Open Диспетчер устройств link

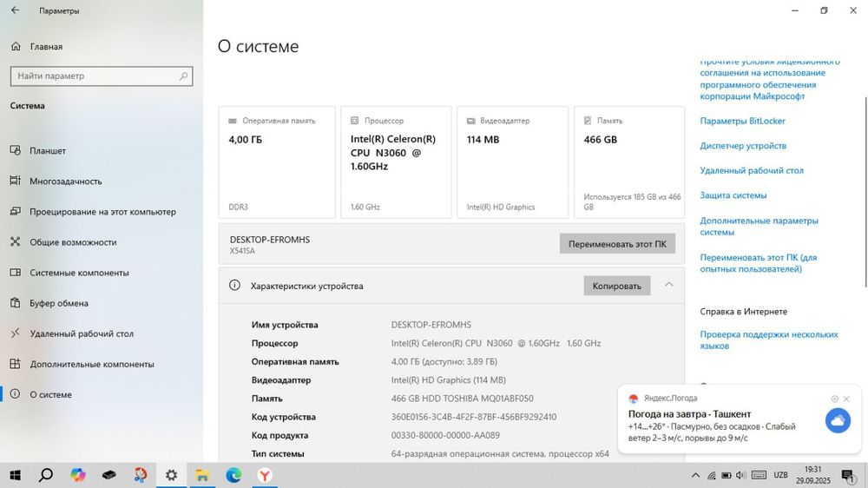coord(743,146)
